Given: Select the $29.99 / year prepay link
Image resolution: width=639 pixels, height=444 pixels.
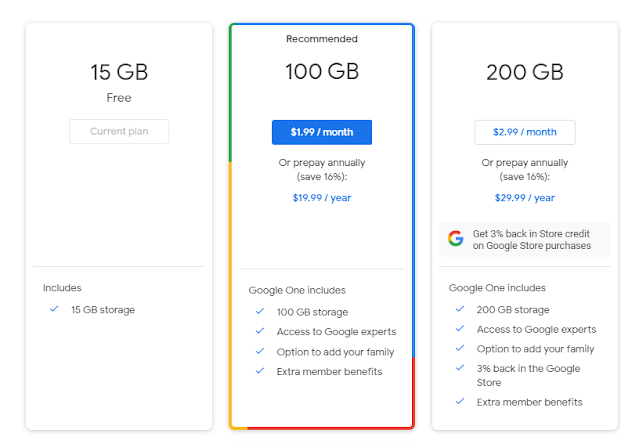Looking at the screenshot, I should (525, 197).
